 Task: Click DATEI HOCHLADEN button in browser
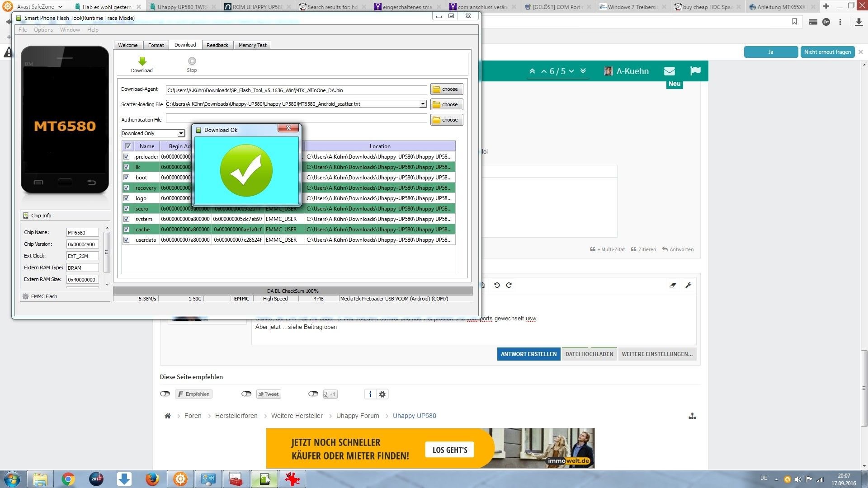pos(589,354)
